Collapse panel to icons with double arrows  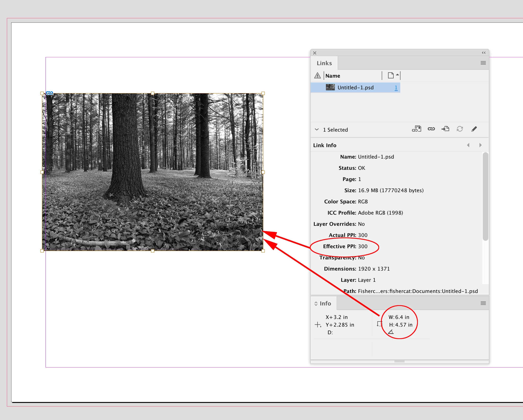click(484, 53)
